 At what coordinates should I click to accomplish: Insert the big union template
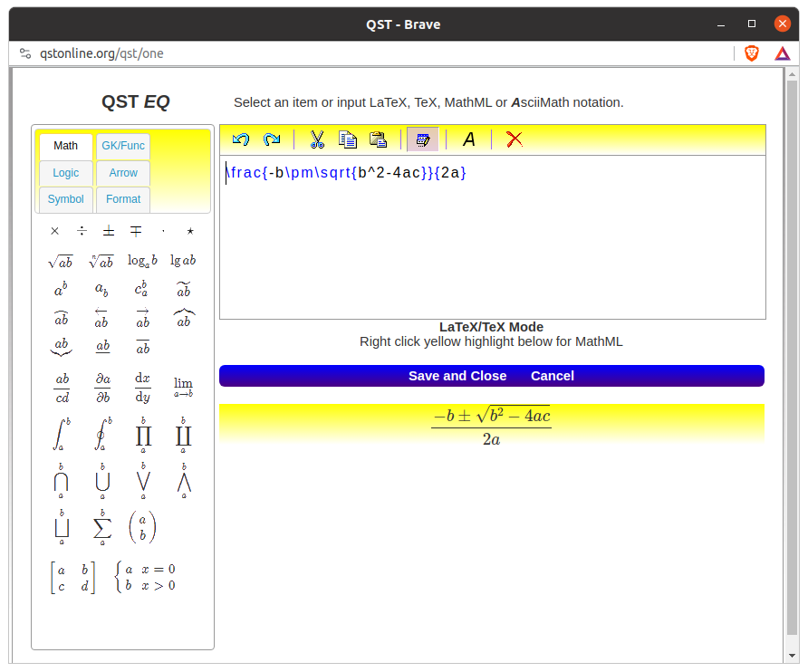point(102,481)
